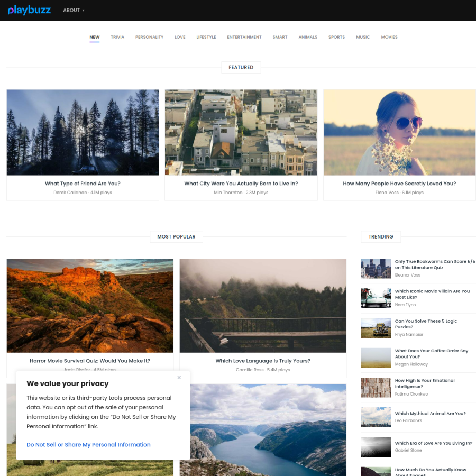Click author name Mia Thornton
The image size is (476, 476).
click(x=228, y=193)
